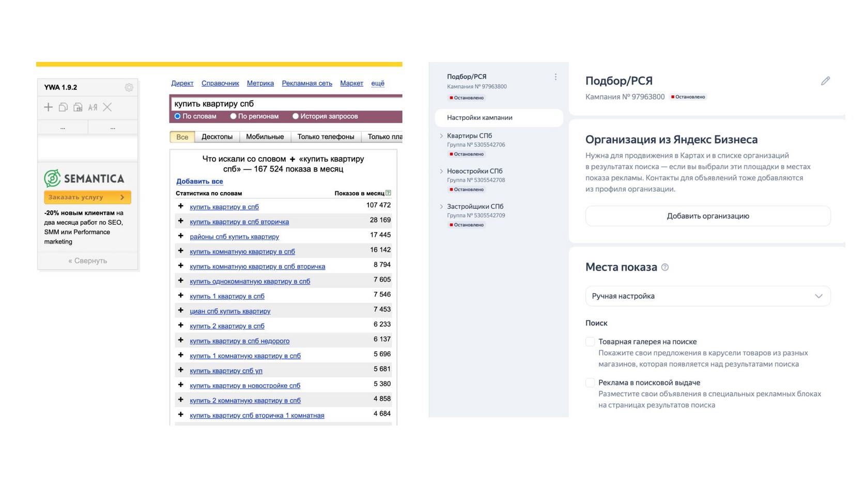The image size is (868, 488).
Task: Click the search field 'купить квартиру спб'
Action: tap(287, 104)
